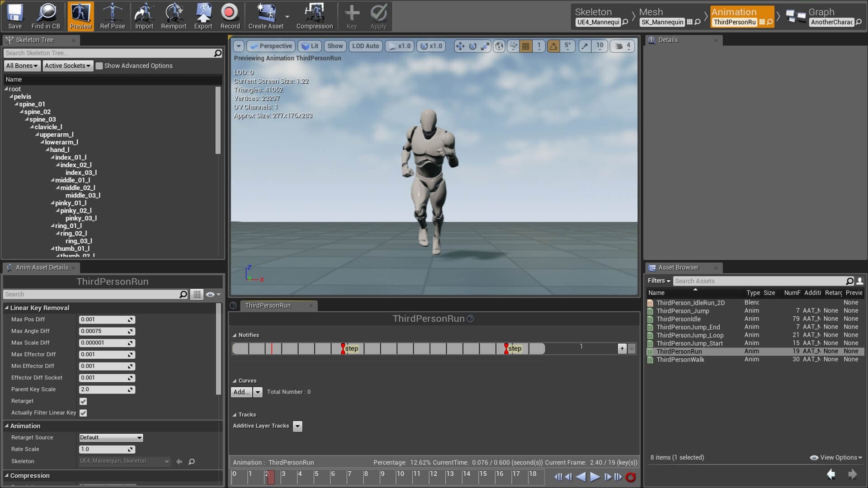
Task: Open the Active Sockets dropdown
Action: pyautogui.click(x=68, y=66)
